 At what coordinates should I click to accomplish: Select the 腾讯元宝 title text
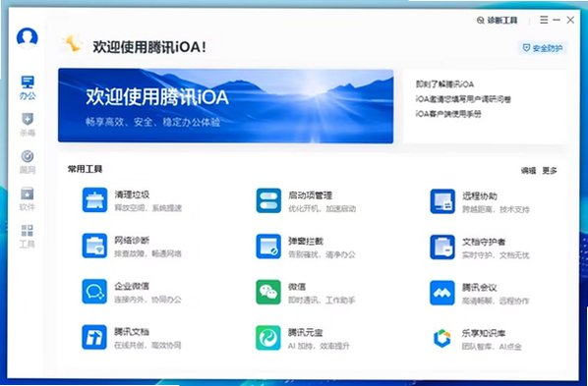306,332
